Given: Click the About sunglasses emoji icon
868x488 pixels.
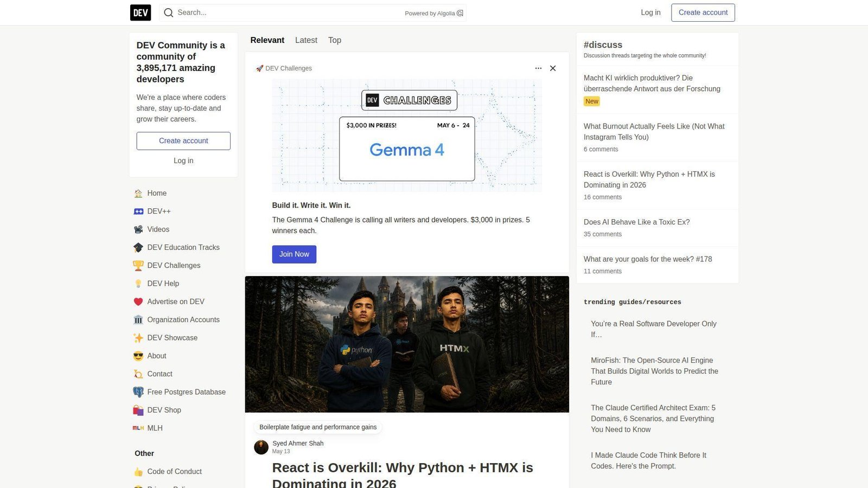Looking at the screenshot, I should point(138,356).
